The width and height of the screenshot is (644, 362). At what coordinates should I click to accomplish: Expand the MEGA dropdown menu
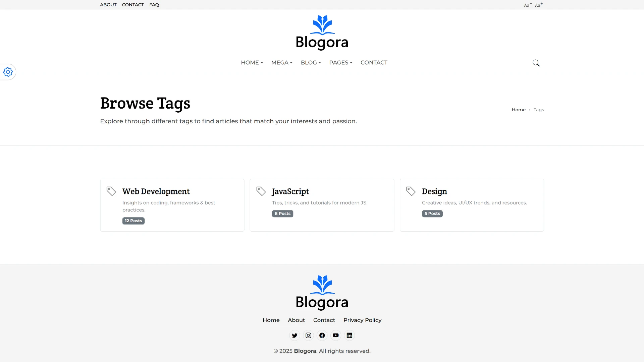pos(282,63)
